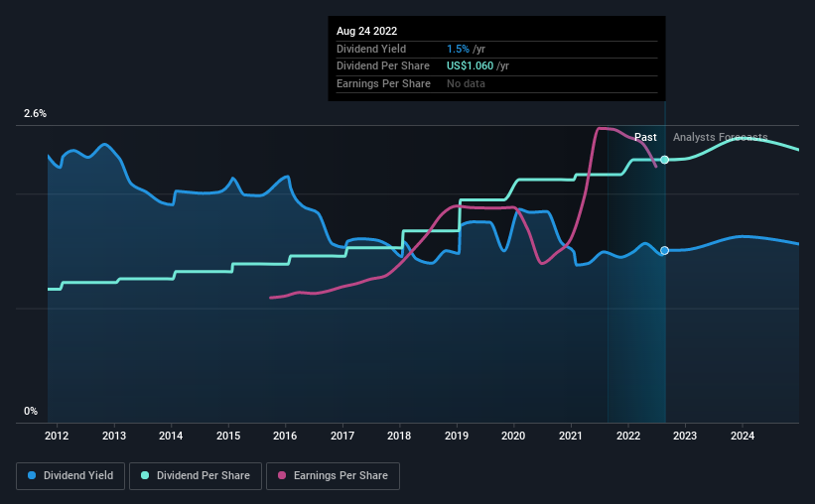Click the 2019 x-axis label
The image size is (815, 504).
click(457, 436)
